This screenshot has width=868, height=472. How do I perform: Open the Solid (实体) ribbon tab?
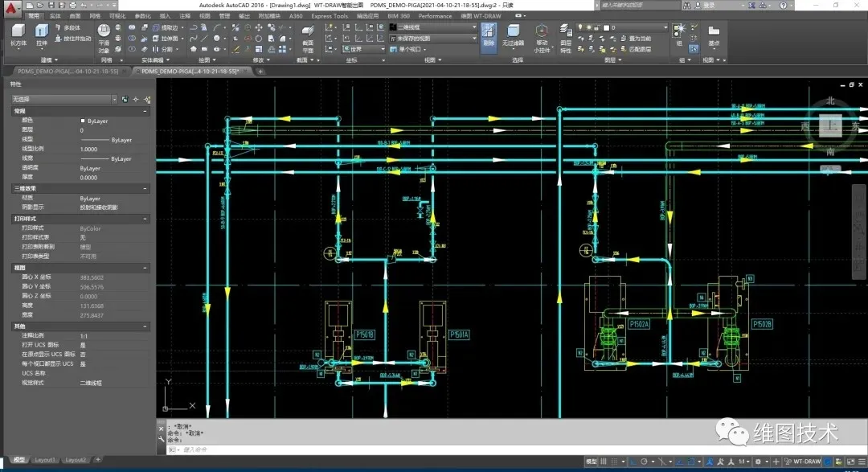coord(55,16)
